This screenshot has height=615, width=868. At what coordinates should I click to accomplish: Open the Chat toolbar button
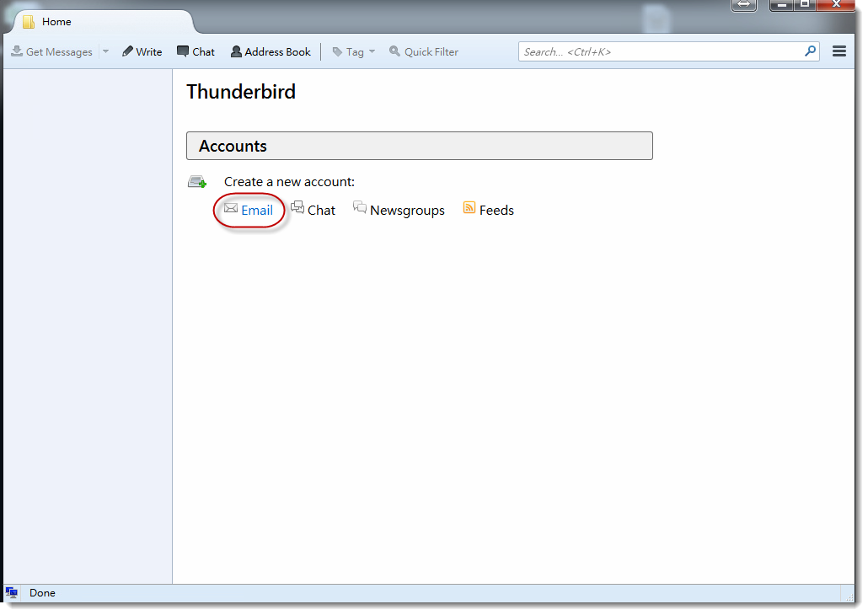(x=196, y=51)
